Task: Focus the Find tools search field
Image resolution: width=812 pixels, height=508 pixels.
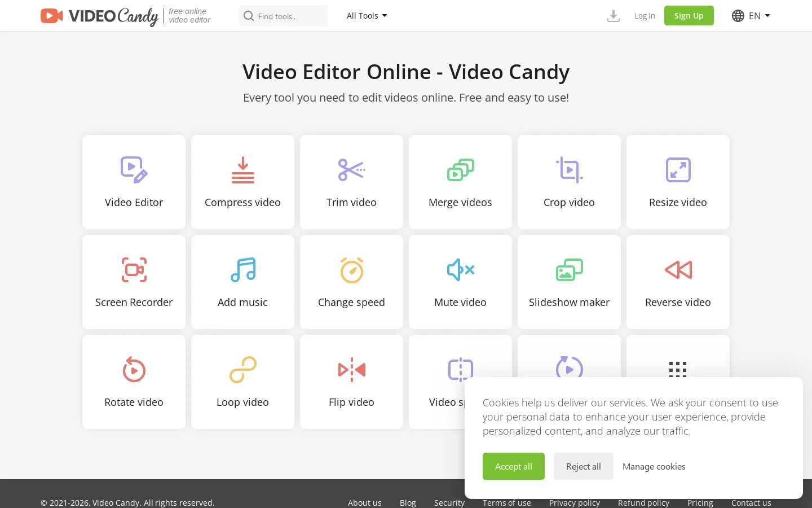Action: 283,16
